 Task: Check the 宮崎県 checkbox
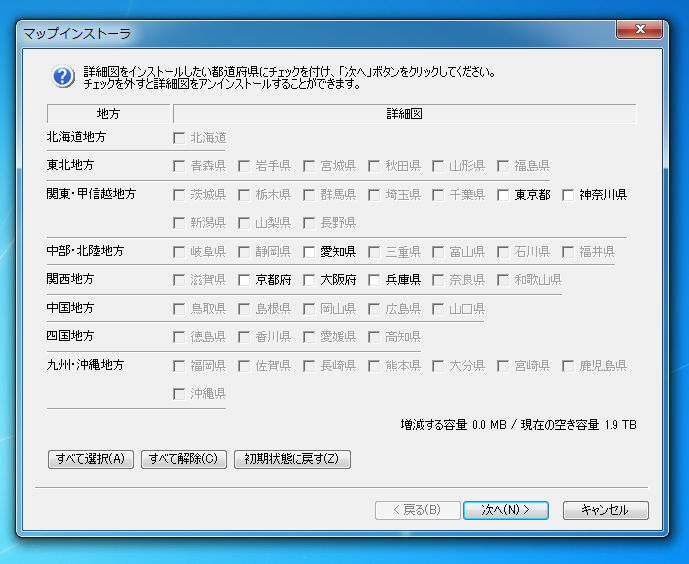pyautogui.click(x=503, y=366)
